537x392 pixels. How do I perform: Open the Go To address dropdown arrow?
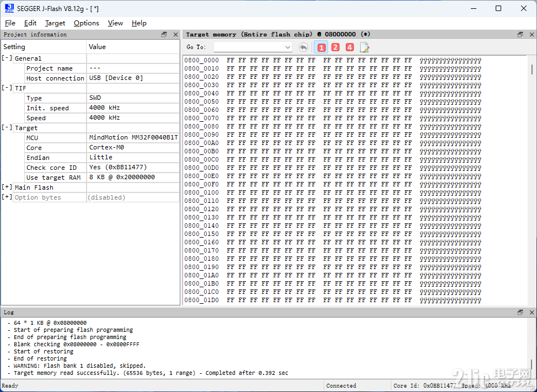(288, 47)
